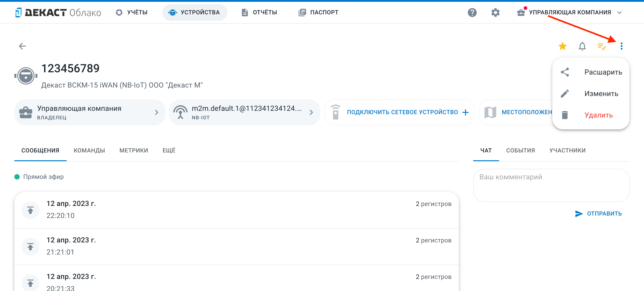Open settings gear icon
Image resolution: width=644 pixels, height=291 pixels.
click(495, 12)
